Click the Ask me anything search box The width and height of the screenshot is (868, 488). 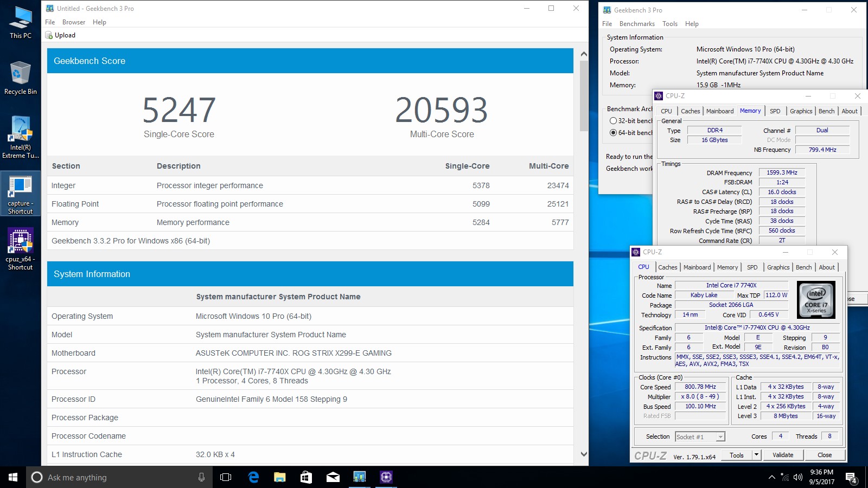click(118, 477)
